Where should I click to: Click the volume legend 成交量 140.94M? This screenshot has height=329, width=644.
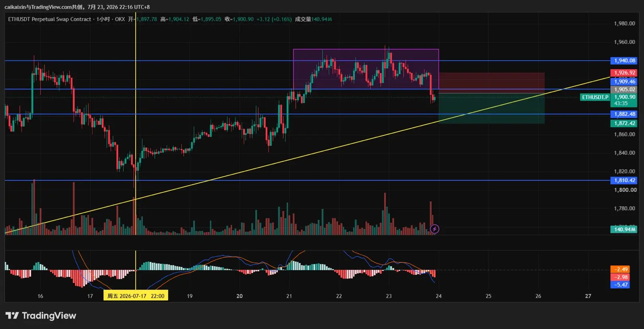[313, 19]
